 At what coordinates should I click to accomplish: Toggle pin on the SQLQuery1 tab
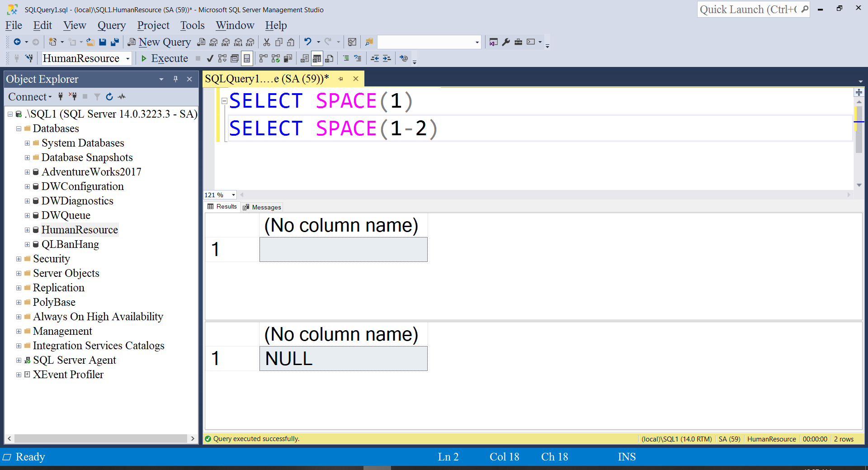pos(341,79)
